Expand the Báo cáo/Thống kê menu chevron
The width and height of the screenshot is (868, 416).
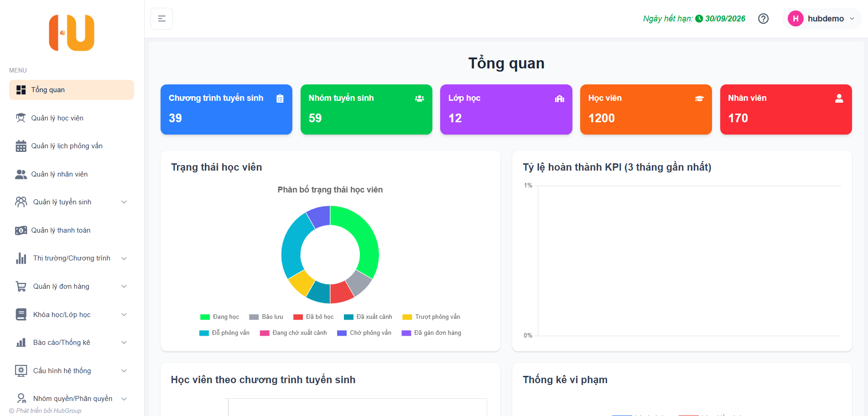coord(124,343)
